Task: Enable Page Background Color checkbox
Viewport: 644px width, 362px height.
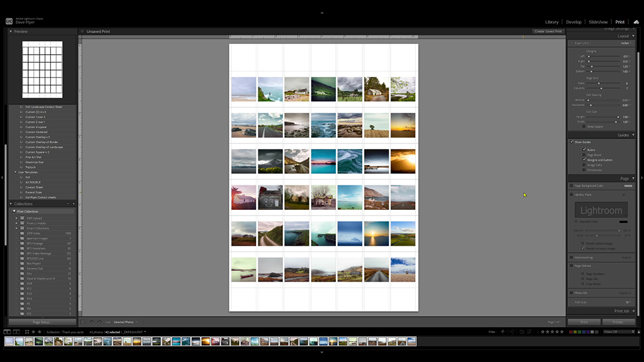Action: click(x=571, y=185)
